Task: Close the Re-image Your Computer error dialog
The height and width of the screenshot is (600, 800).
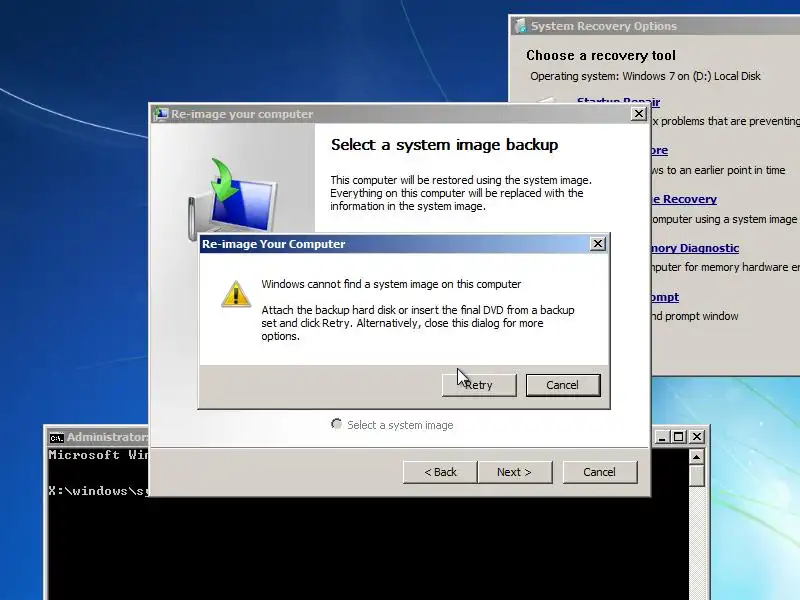Action: click(x=597, y=244)
